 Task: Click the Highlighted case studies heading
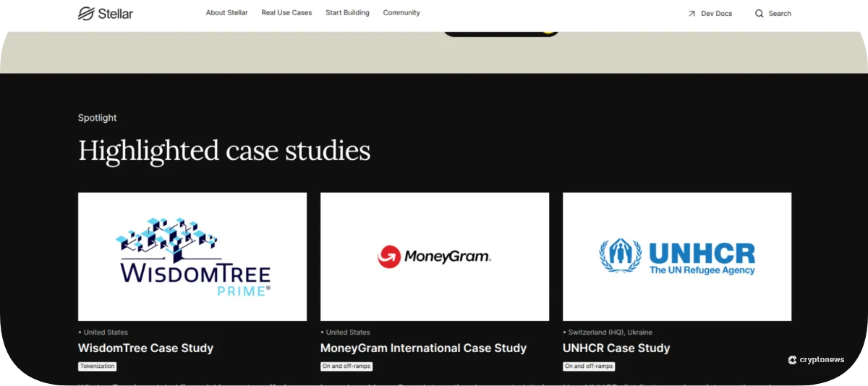[x=224, y=151]
